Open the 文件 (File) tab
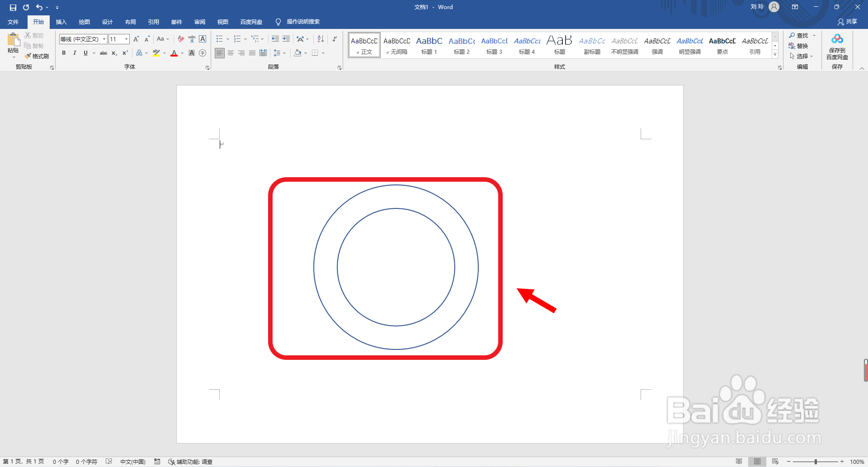 pos(13,22)
